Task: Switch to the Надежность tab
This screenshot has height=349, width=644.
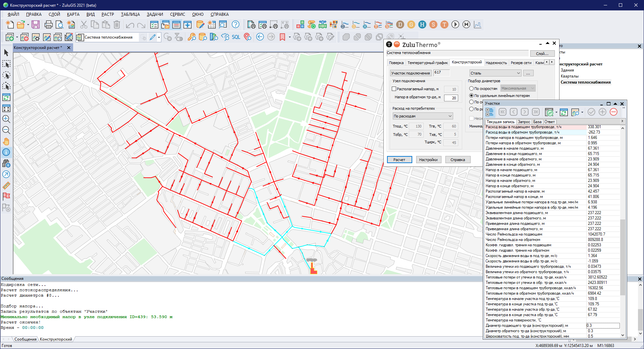Action: click(x=496, y=63)
